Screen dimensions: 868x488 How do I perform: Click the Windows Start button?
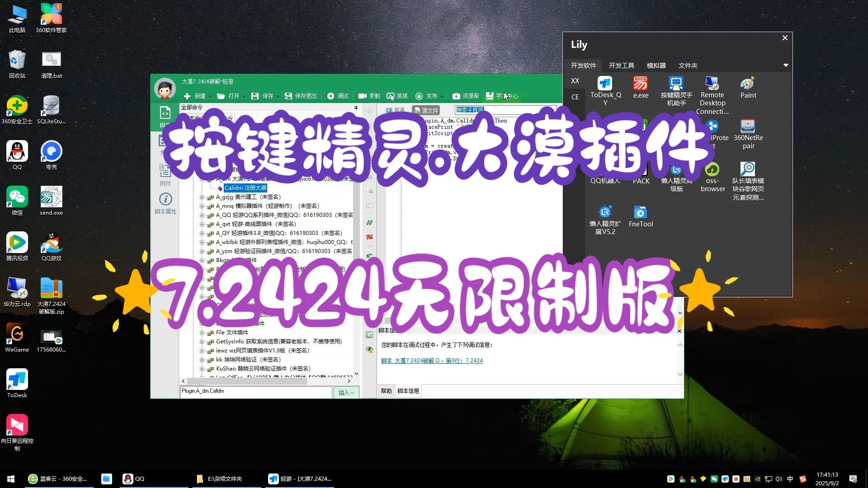click(x=11, y=479)
